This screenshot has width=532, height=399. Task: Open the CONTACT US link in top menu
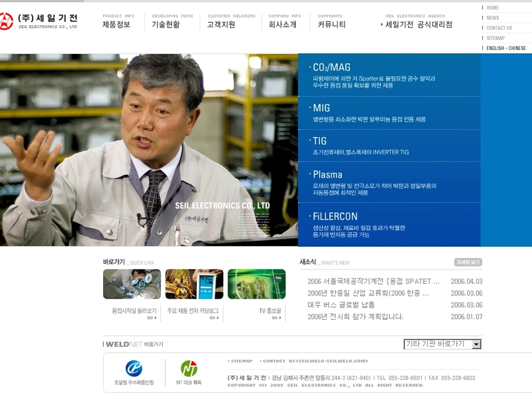click(499, 28)
